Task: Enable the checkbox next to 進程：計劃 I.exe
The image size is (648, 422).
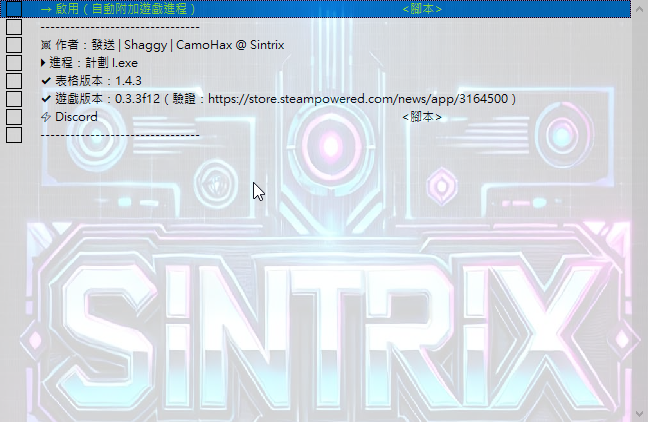Action: tap(14, 63)
